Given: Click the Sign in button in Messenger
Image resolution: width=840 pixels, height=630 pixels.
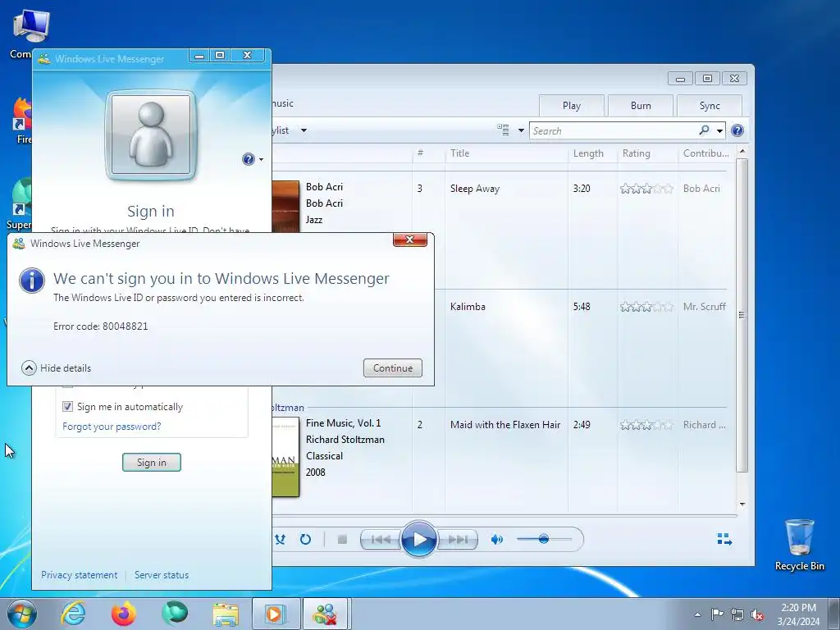Looking at the screenshot, I should (152, 463).
